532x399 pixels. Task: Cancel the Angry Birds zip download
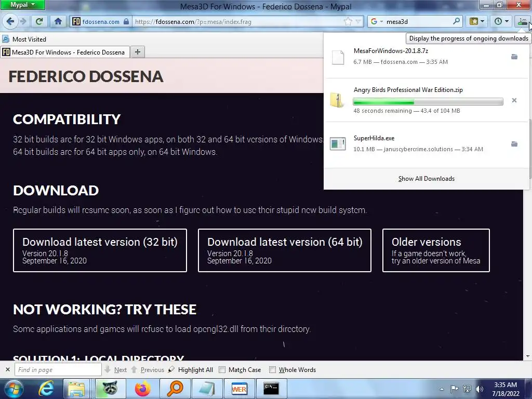click(x=514, y=100)
